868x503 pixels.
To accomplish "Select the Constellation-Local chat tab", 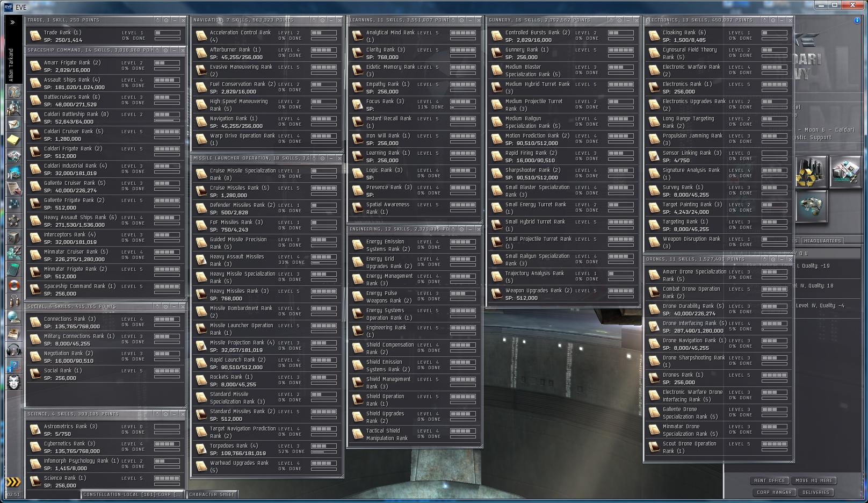I will point(132,494).
